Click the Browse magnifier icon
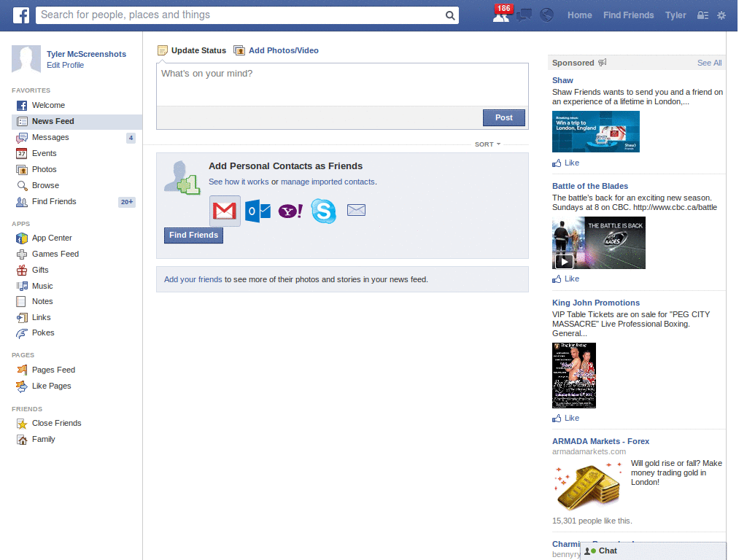The image size is (747, 560). [22, 186]
